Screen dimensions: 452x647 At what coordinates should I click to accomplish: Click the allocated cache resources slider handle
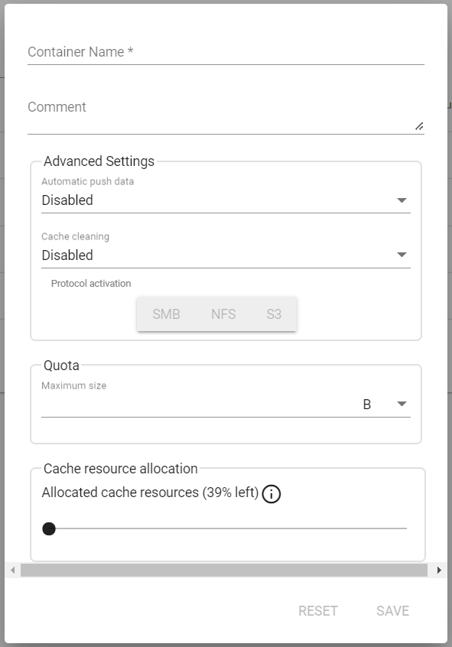(49, 529)
